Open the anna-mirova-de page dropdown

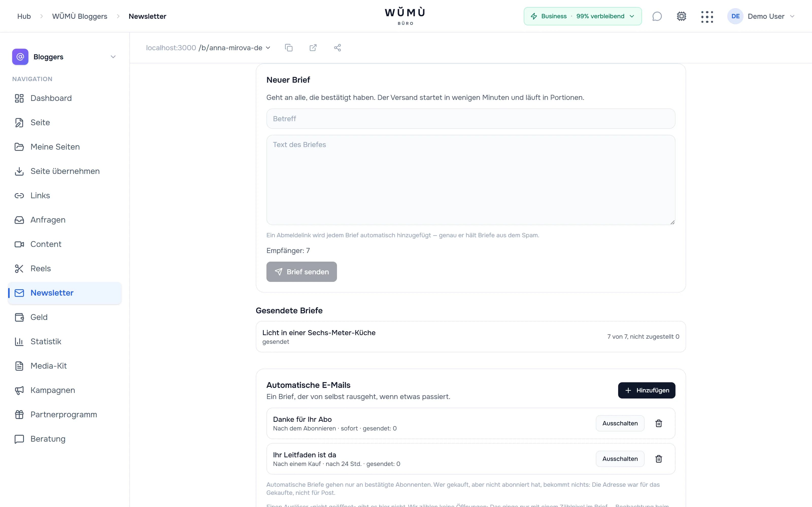(234, 48)
